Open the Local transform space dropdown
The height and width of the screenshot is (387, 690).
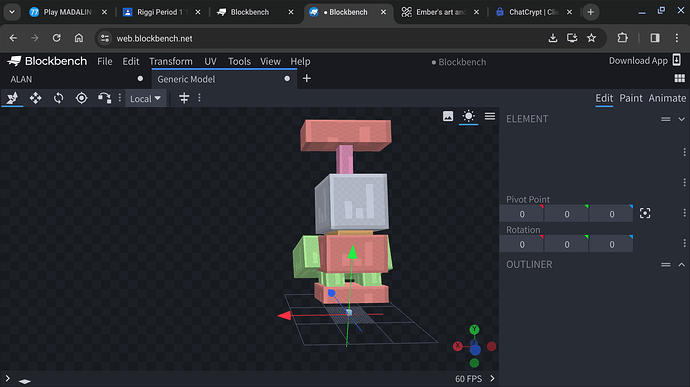pos(146,98)
